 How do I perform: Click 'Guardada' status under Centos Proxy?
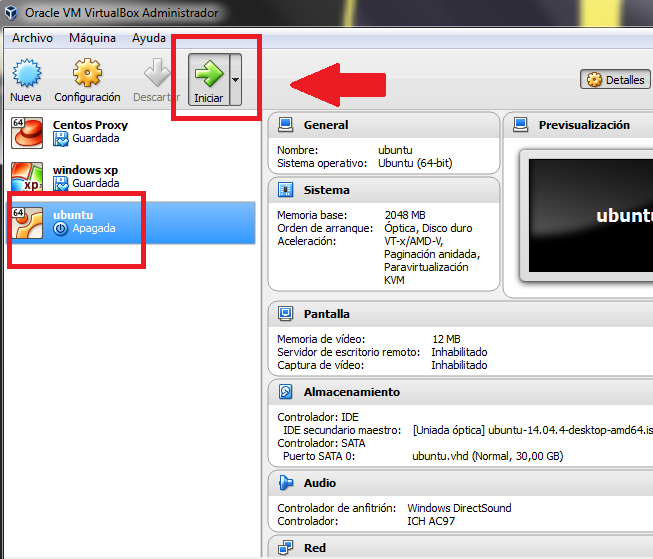tap(96, 138)
